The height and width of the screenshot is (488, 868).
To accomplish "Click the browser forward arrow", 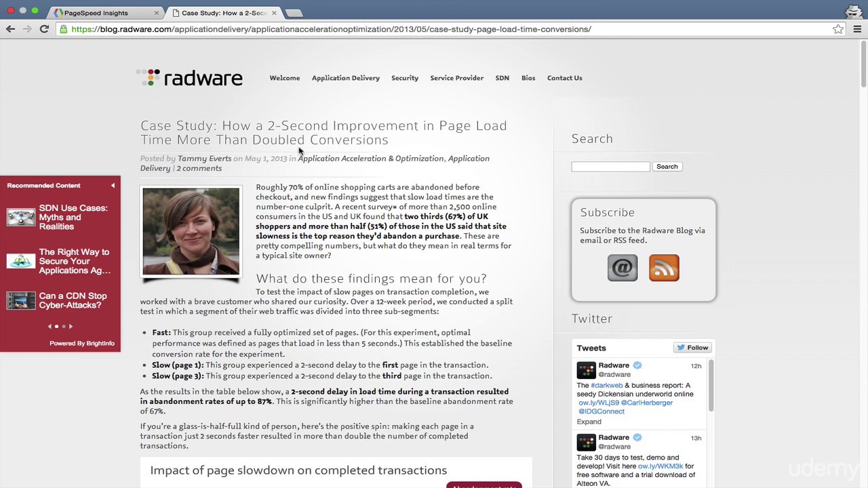I will (x=27, y=28).
